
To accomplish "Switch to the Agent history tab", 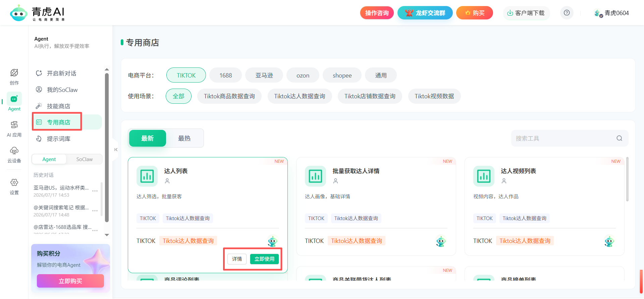I will 49,159.
